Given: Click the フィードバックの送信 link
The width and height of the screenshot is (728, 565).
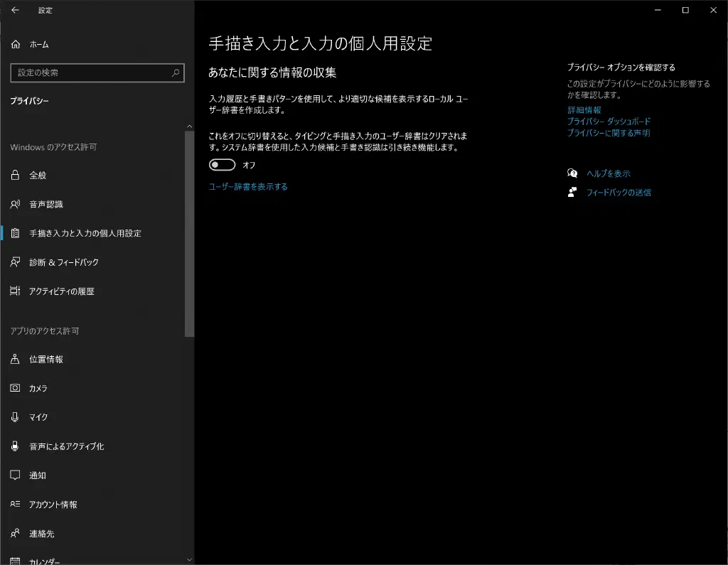Looking at the screenshot, I should (x=618, y=193).
